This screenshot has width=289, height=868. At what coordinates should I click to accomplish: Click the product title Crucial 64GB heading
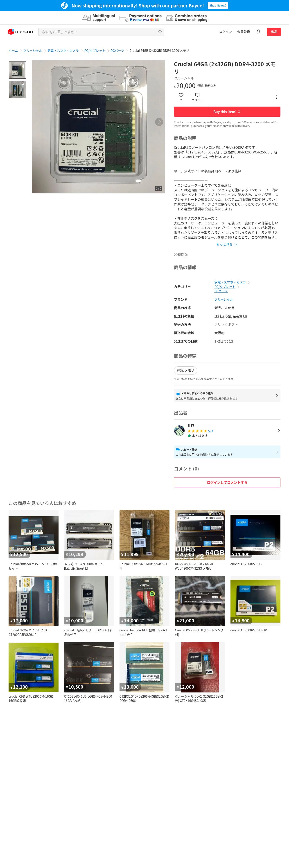[x=225, y=68]
